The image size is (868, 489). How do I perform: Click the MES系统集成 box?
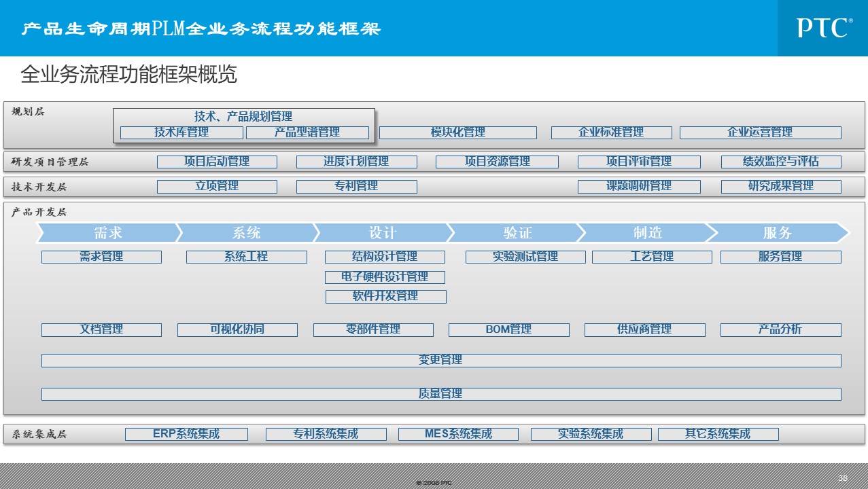pyautogui.click(x=458, y=434)
